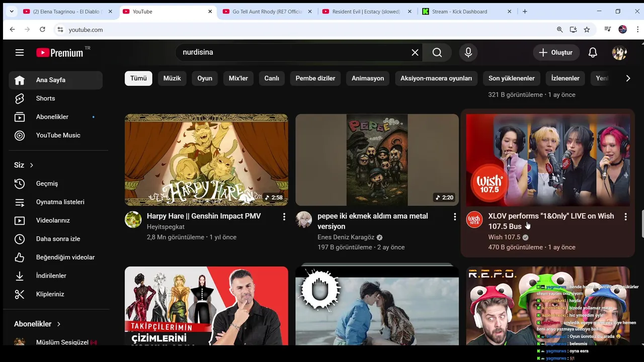This screenshot has height=362, width=644.
Task: Open options for Harpy Hare video
Action: point(284,217)
